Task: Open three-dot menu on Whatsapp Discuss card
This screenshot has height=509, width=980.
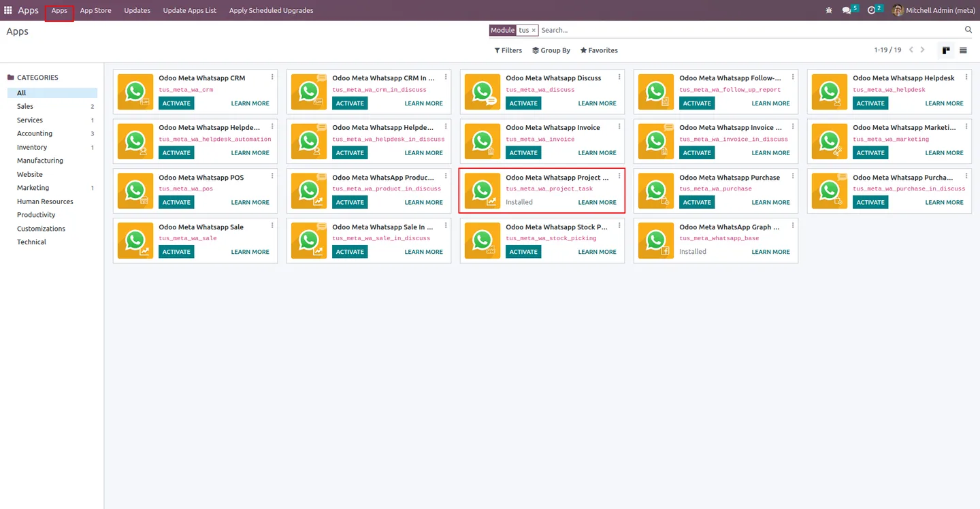Action: pyautogui.click(x=619, y=77)
